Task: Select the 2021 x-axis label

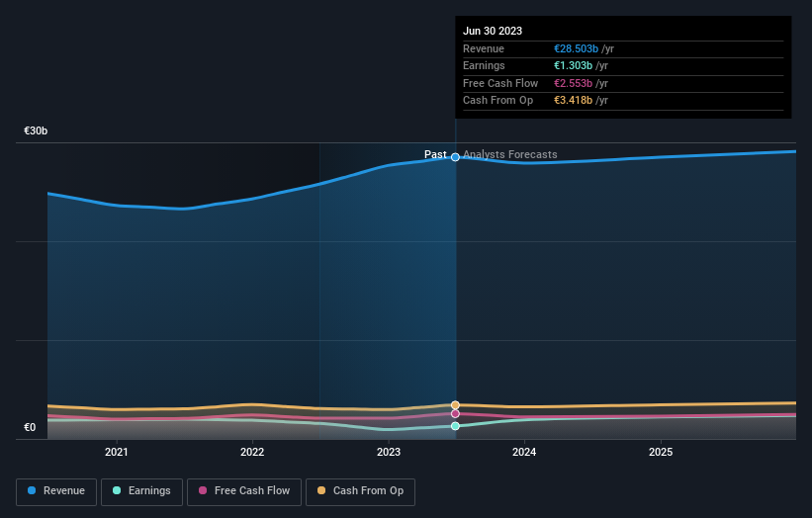Action: [x=116, y=452]
